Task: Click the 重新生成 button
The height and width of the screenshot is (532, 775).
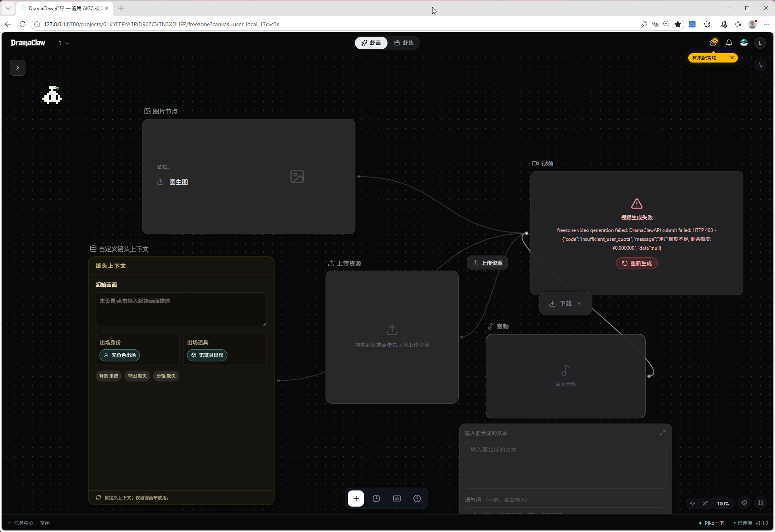Action: pos(637,263)
